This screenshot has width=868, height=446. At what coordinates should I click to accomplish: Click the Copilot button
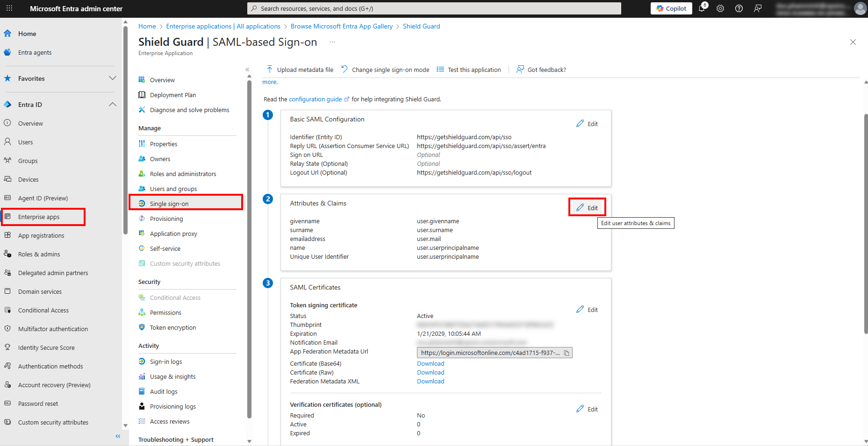click(671, 8)
